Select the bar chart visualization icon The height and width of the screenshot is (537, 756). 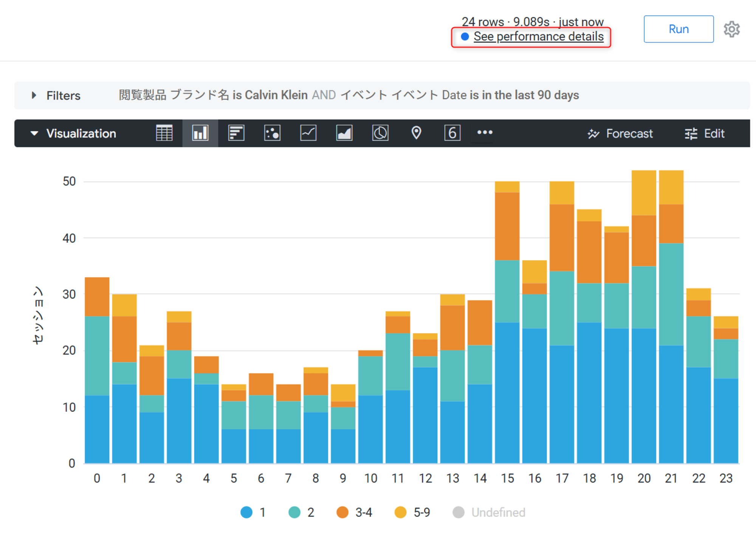point(236,133)
